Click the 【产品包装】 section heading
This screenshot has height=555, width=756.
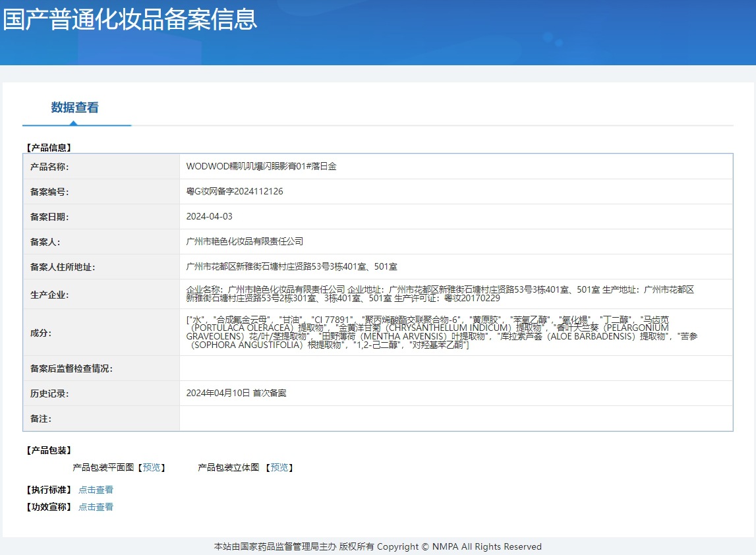tap(47, 450)
